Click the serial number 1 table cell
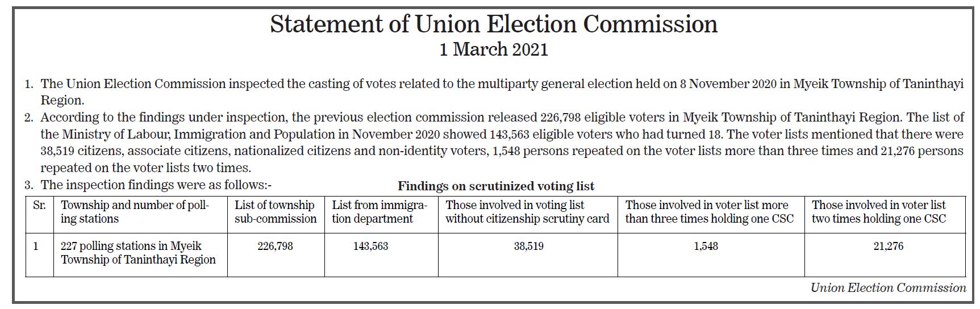 [36, 246]
